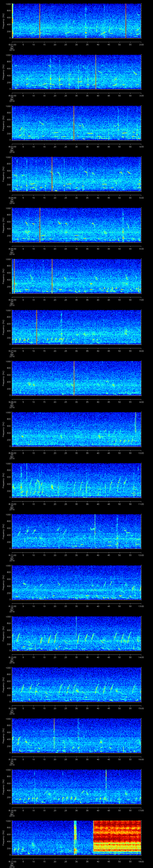Image resolution: width=153 pixels, height=868 pixels.
Task: Open the spectrogram panel starting at 8:03:00
Action: (x=77, y=123)
